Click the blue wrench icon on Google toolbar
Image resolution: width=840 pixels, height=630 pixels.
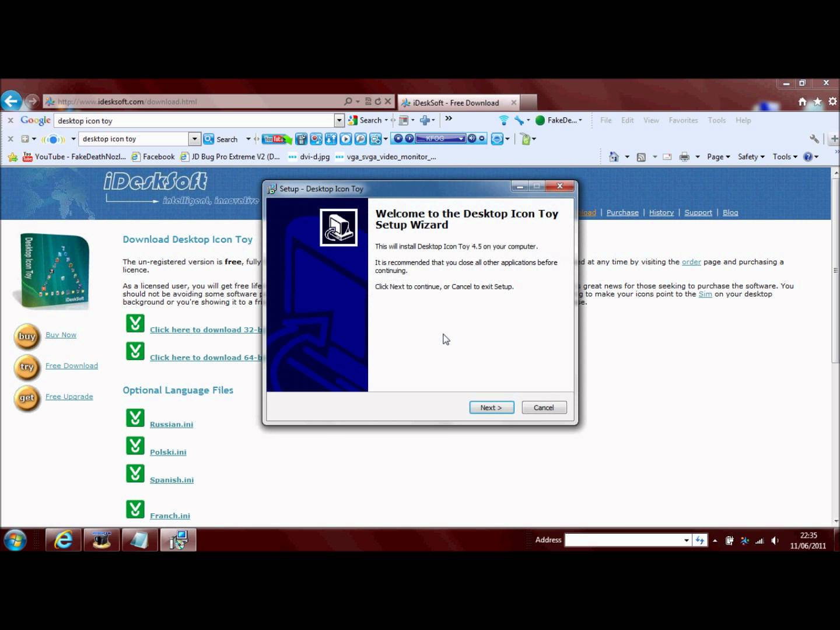click(x=519, y=120)
